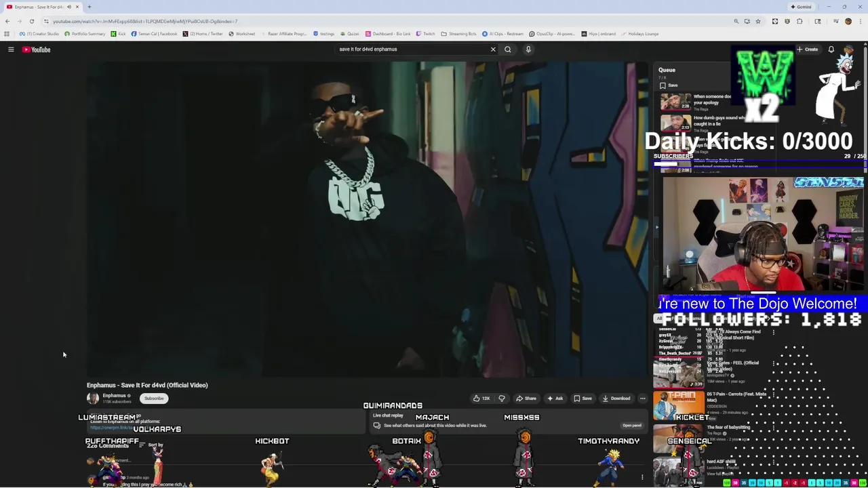Open the Enphamus channel avatar
The width and height of the screenshot is (868, 488).
tap(93, 399)
